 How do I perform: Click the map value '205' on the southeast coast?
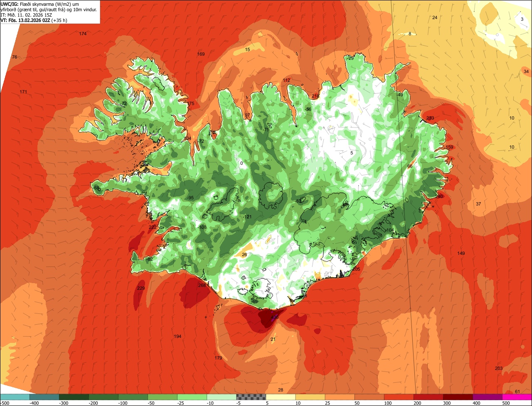pyautogui.click(x=356, y=269)
